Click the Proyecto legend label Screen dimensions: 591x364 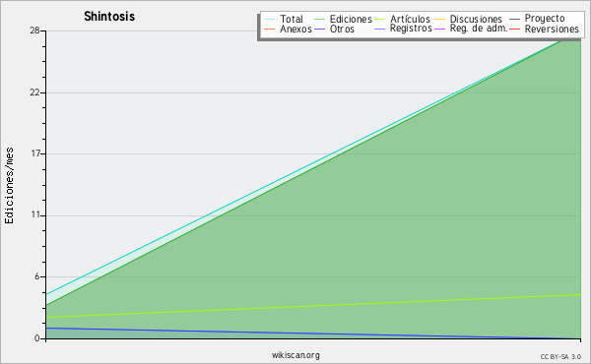[x=545, y=19]
